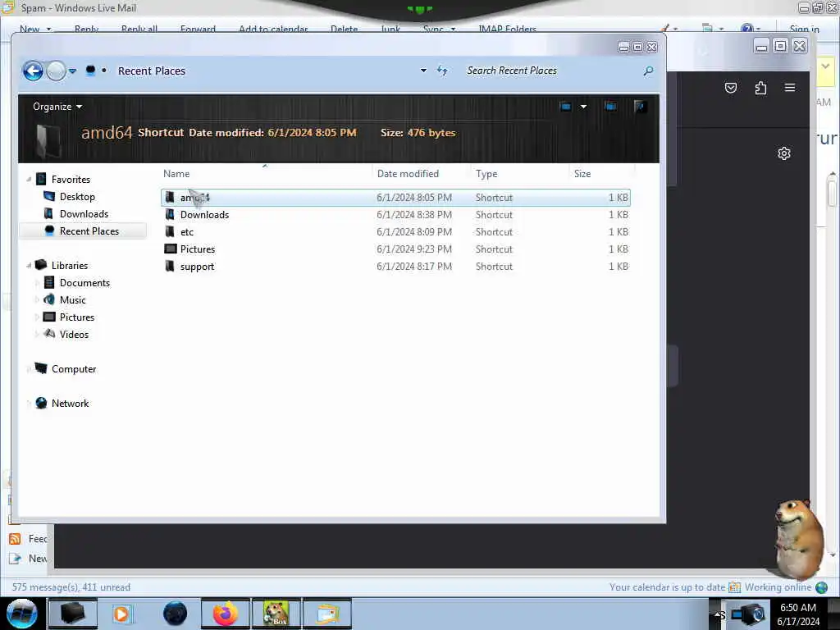The image size is (840, 630).
Task: Open the Firefox hamburger application menu
Action: (x=790, y=87)
